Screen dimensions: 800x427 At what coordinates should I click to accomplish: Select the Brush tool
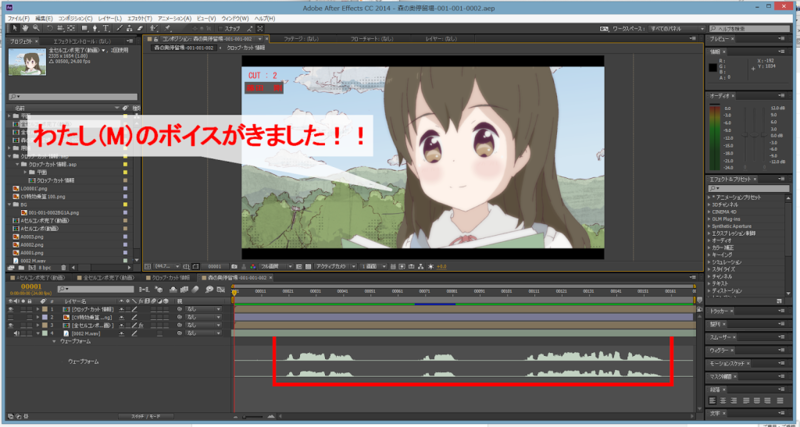119,28
